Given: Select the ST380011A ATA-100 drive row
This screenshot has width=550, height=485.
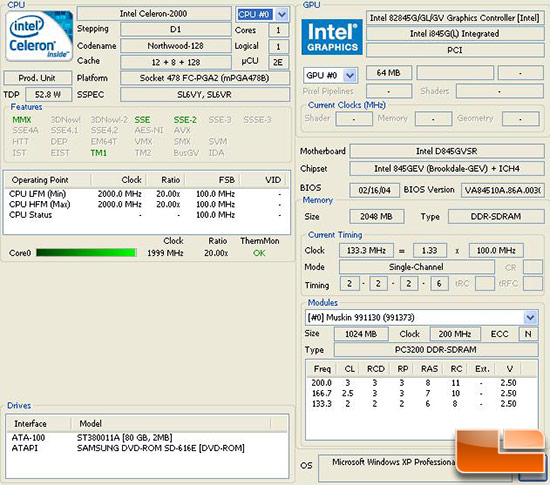Looking at the screenshot, I should 147,438.
